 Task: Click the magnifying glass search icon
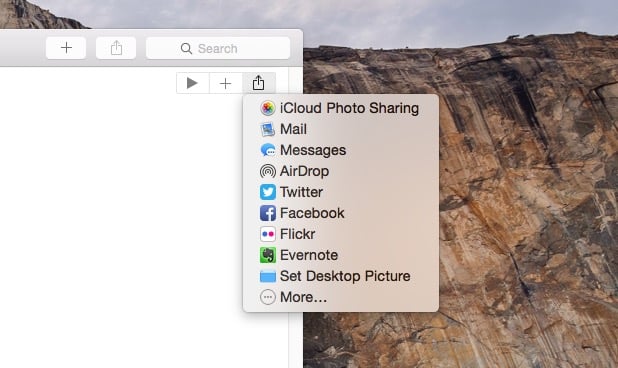tap(186, 48)
